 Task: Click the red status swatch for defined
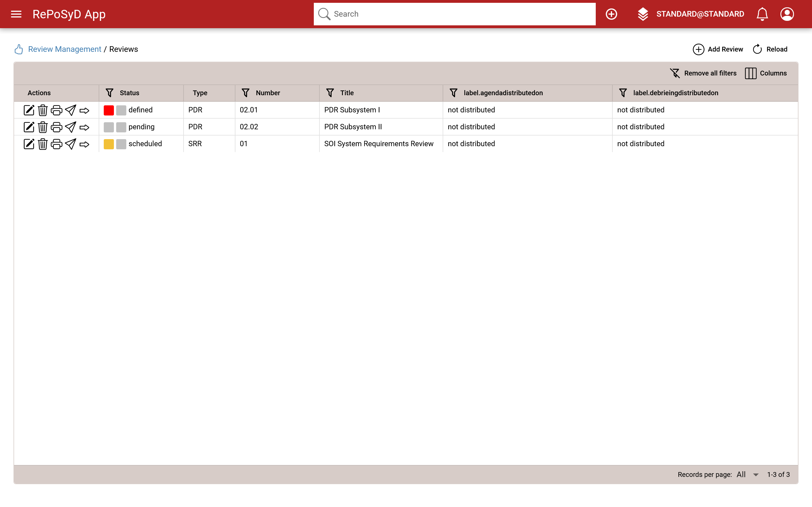click(x=109, y=110)
